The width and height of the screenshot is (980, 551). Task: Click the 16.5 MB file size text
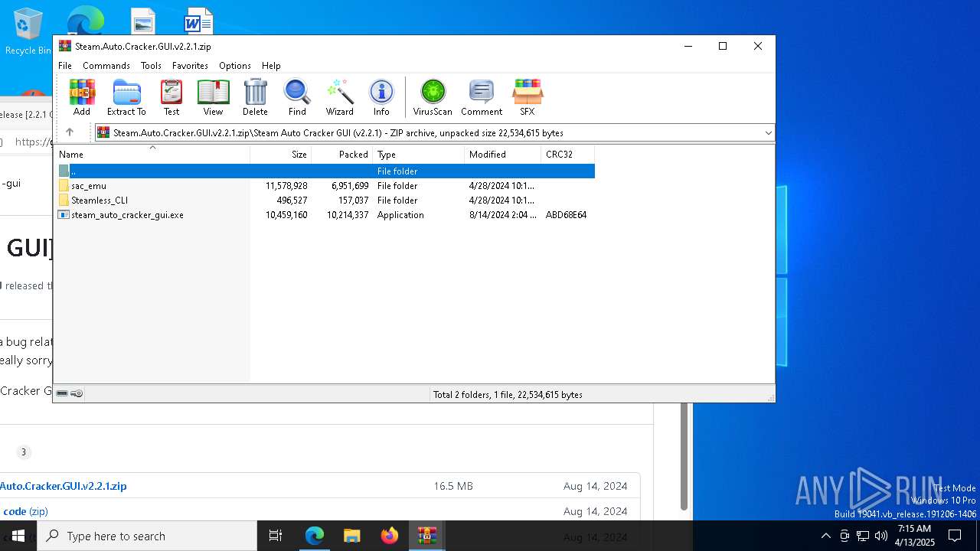coord(453,486)
